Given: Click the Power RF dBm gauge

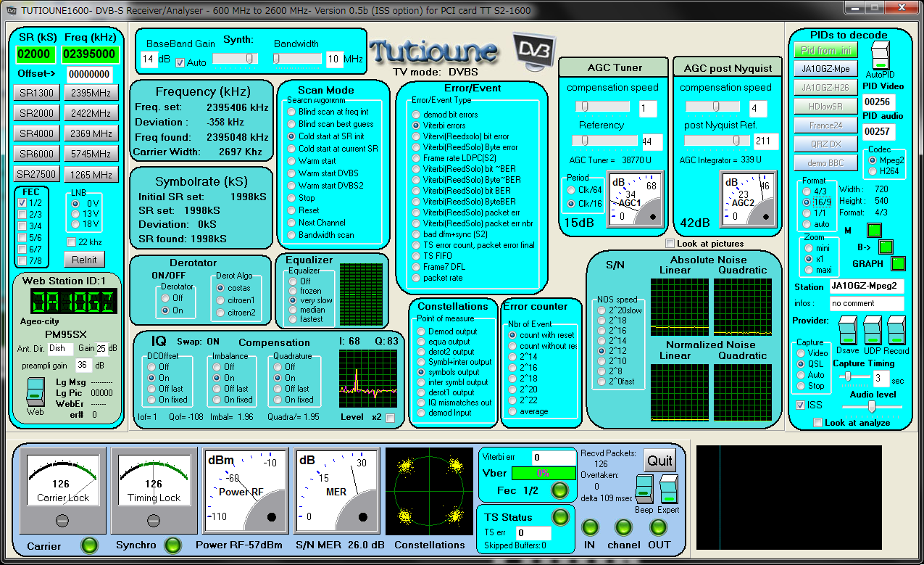Looking at the screenshot, I should click(x=246, y=490).
